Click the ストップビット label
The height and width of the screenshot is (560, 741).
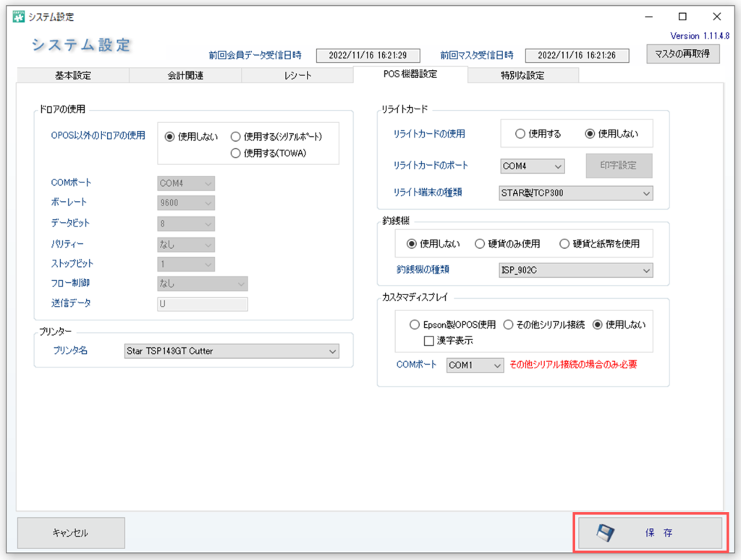[x=72, y=263]
